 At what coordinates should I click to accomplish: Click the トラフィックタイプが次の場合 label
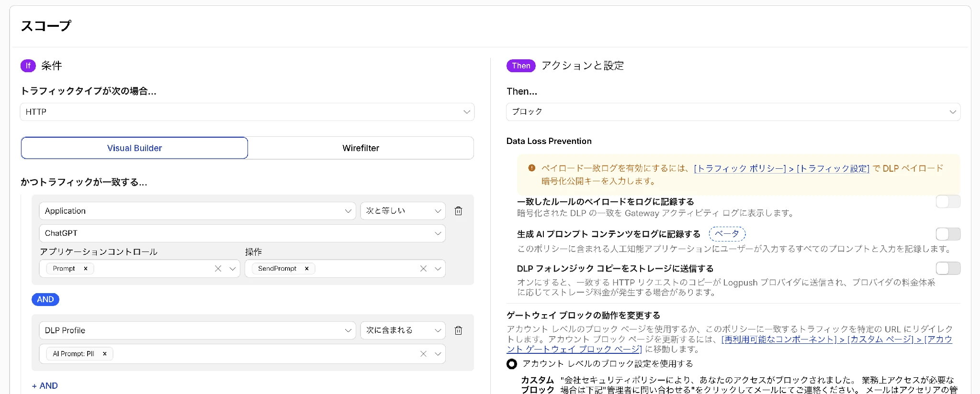point(89,91)
